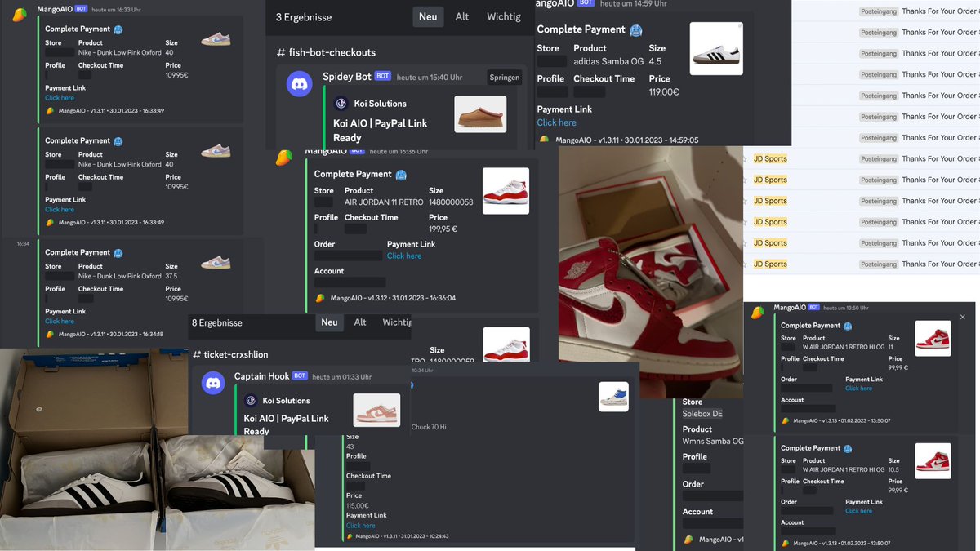Click the # fish-bot-checkouts channel heading
The image size is (980, 551).
coord(326,52)
